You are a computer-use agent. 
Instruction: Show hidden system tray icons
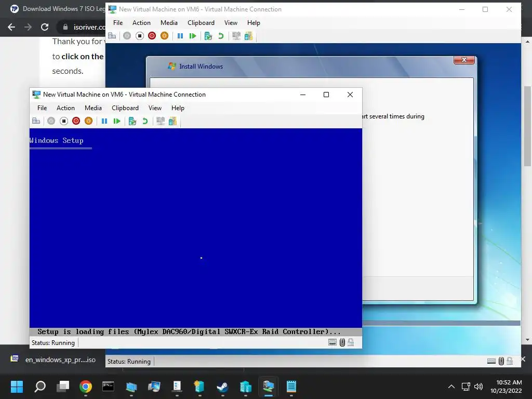click(451, 386)
